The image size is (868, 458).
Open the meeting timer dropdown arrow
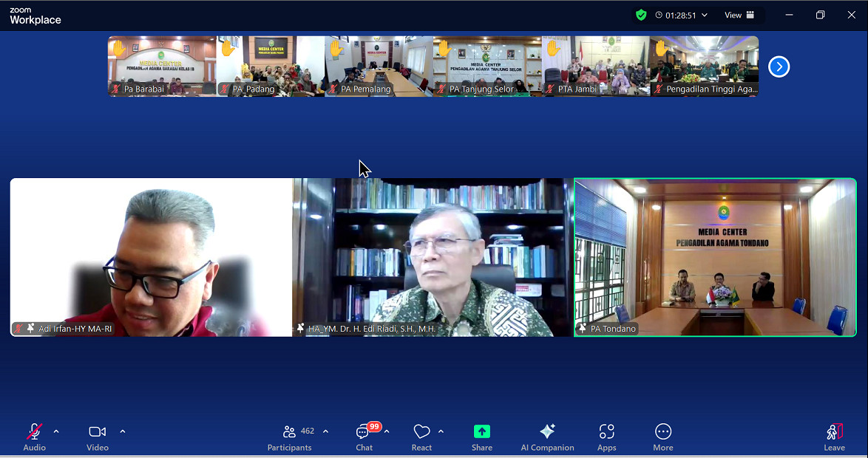point(705,15)
